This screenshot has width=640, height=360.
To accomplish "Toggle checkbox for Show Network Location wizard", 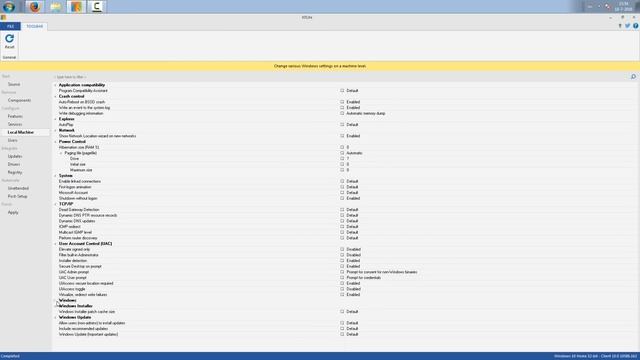I will click(342, 136).
